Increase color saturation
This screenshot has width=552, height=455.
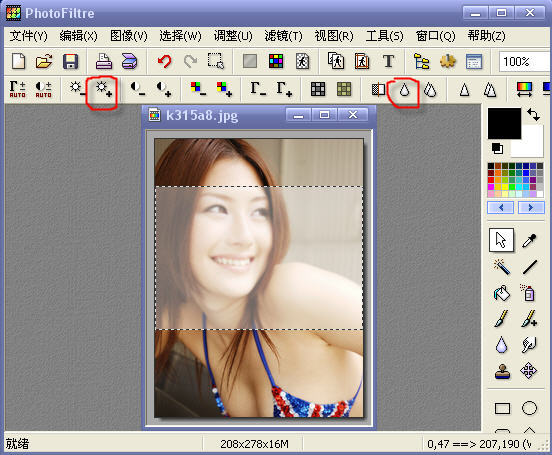[x=224, y=89]
